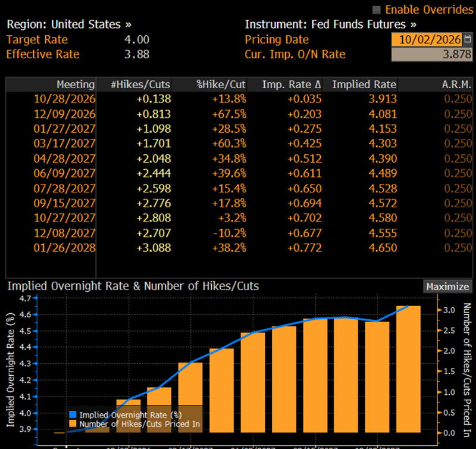The height and width of the screenshot is (449, 476).
Task: Click the %Hike/Cut column header
Action: [x=209, y=85]
